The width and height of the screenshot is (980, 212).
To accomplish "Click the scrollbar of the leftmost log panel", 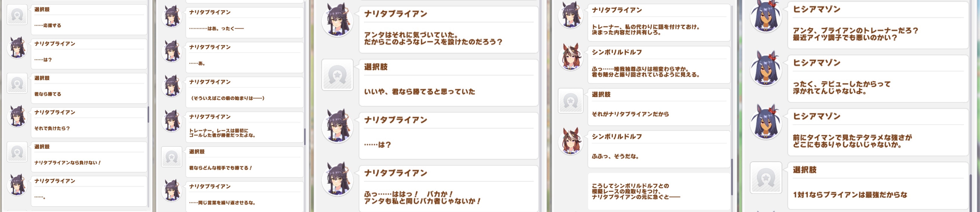I will [148, 114].
